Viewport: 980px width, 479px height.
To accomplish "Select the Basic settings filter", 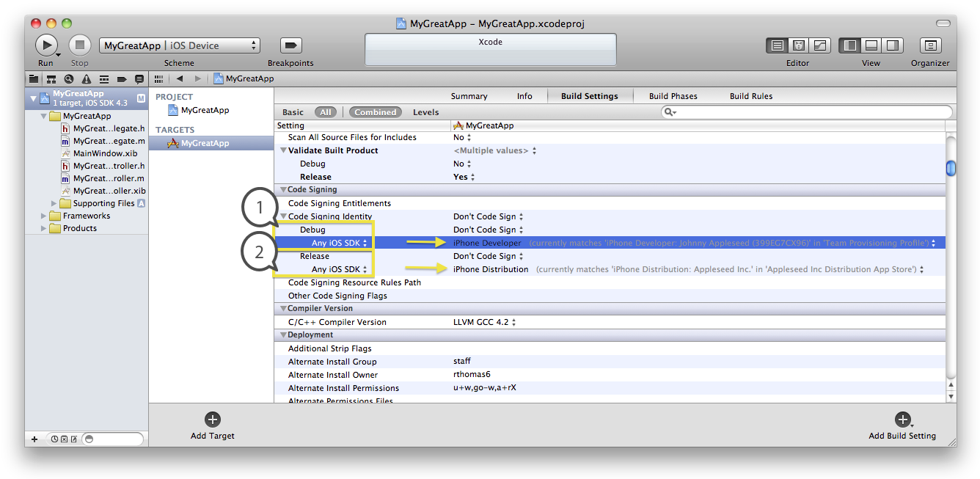I will pos(293,112).
